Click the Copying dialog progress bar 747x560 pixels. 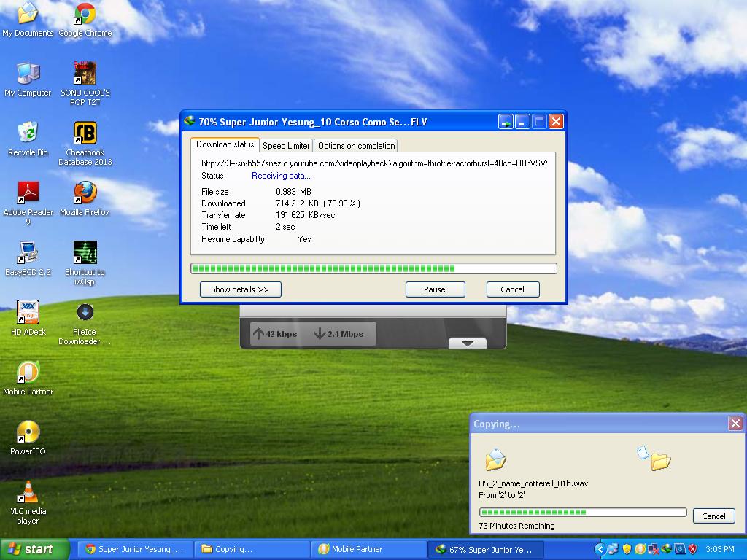[583, 513]
